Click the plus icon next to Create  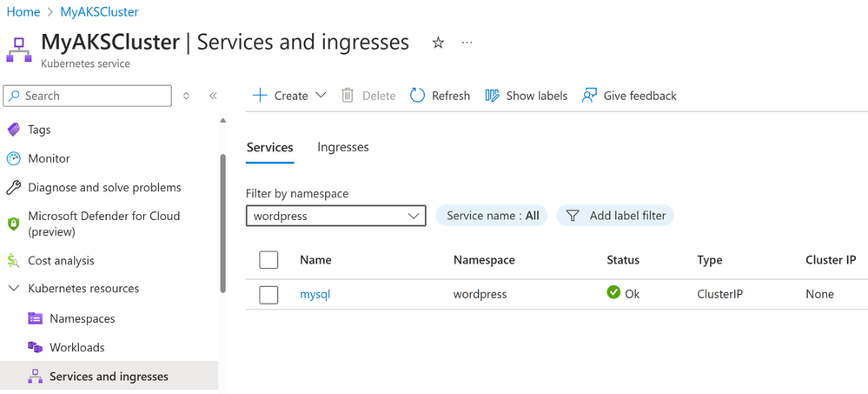point(260,96)
